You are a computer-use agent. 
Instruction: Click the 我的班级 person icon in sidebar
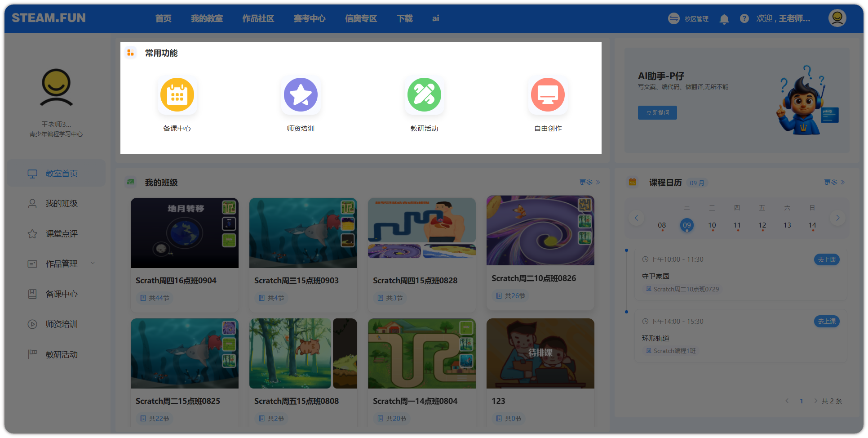[x=32, y=204]
